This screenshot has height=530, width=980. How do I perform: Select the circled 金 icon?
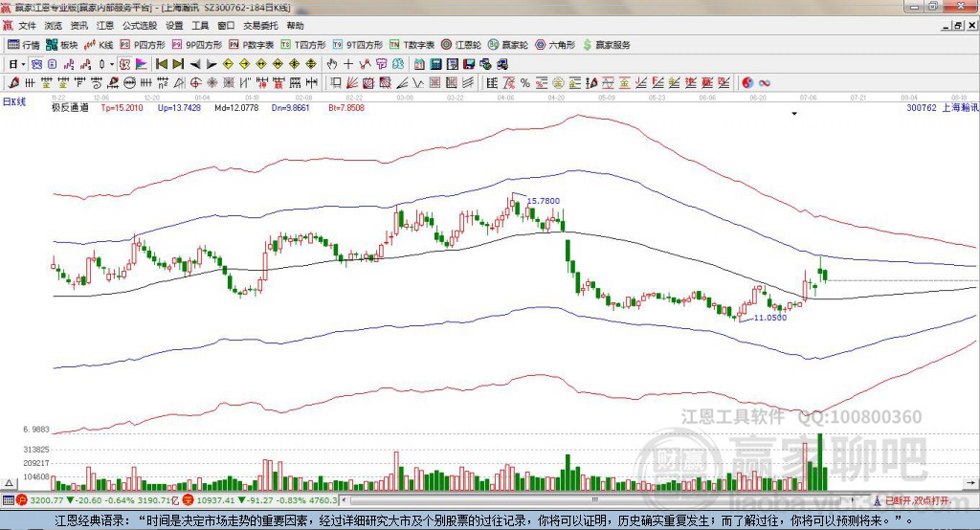[x=558, y=82]
